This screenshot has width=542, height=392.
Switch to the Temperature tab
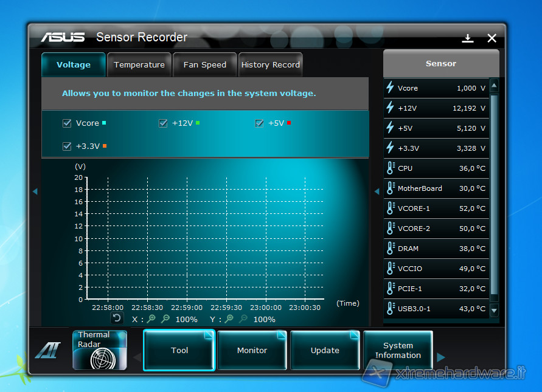click(139, 65)
